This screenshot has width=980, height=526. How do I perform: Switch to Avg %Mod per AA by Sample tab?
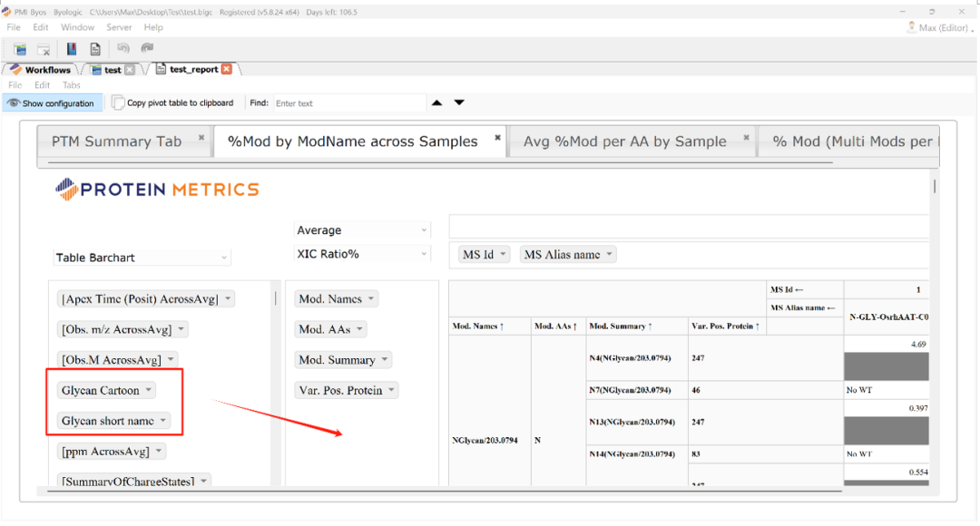pyautogui.click(x=624, y=141)
